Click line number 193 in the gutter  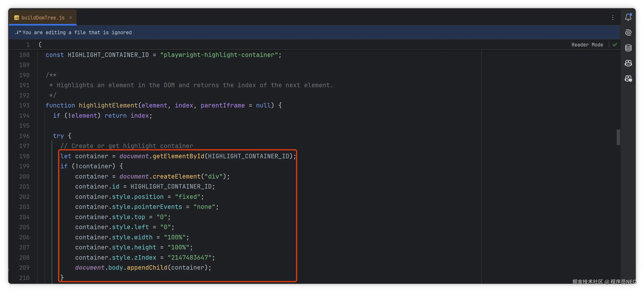[24, 105]
